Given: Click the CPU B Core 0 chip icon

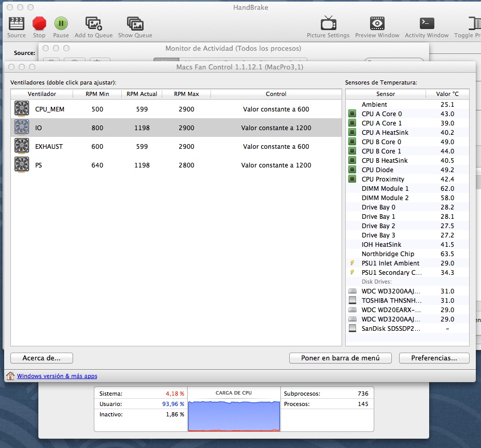Looking at the screenshot, I should tap(352, 142).
